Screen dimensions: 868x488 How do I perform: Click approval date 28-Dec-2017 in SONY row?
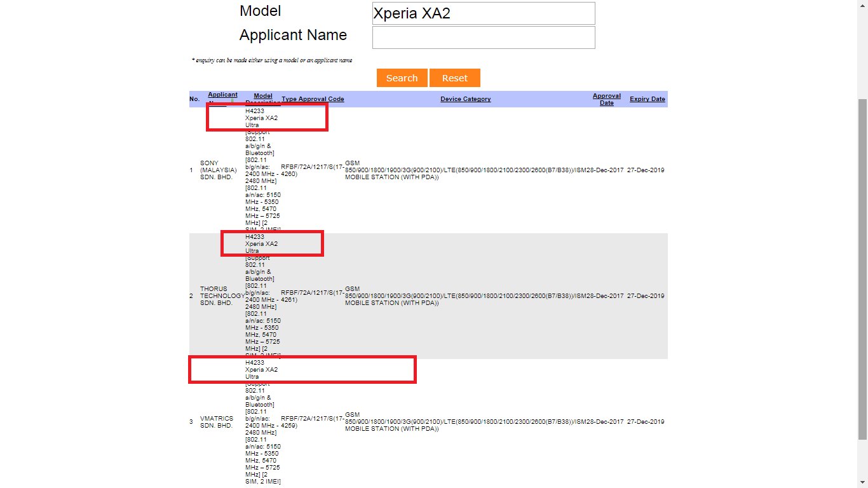604,170
